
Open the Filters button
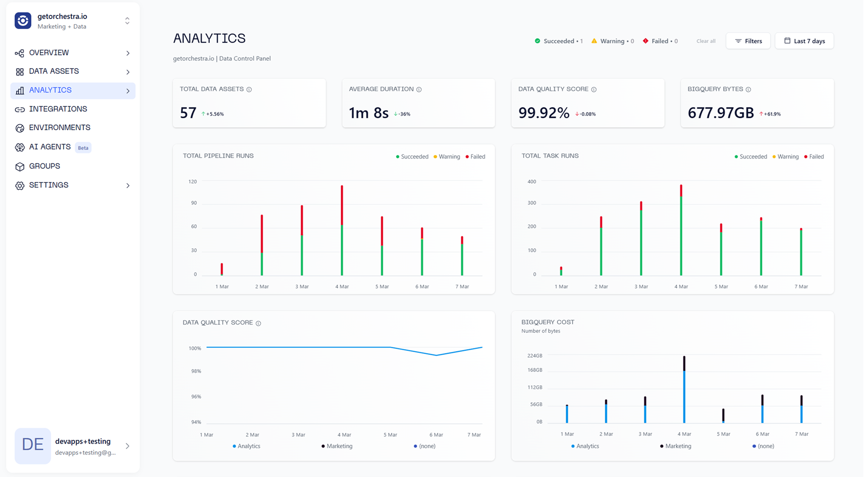pyautogui.click(x=748, y=41)
